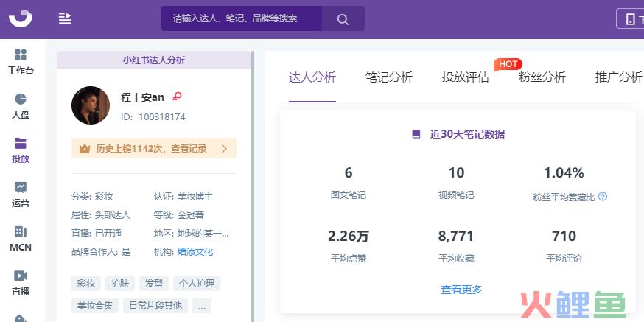Click the help icon beside 粉丝平均赞藏比
Screen dimensions: 644x322
pos(603,197)
